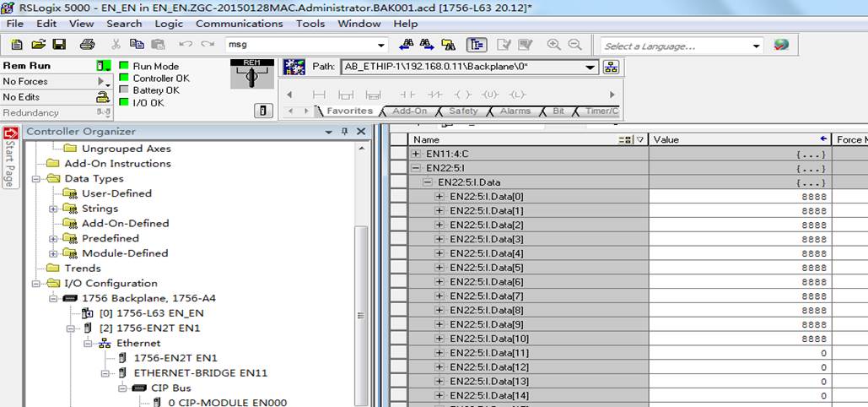Click the right scroll arrow of instruction toolbar
This screenshot has height=407, width=868.
(612, 95)
